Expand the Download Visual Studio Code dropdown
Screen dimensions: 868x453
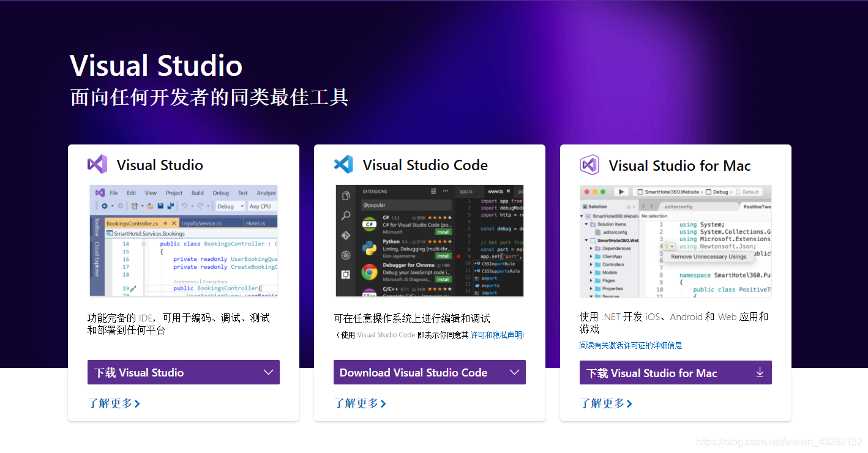[x=515, y=372]
